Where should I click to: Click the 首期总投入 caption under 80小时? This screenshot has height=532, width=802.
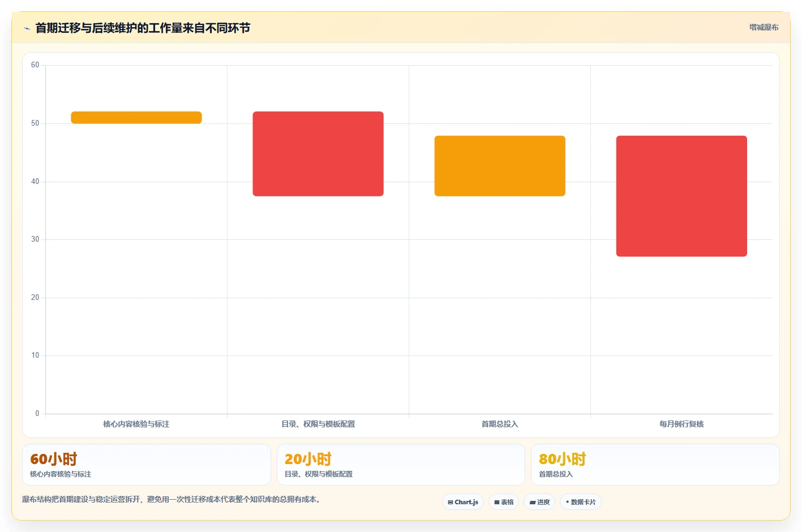(556, 474)
